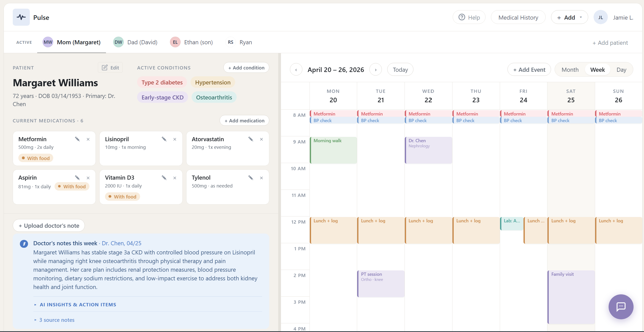
Task: Edit the Metformin medication with the pencil icon
Action: tap(77, 139)
